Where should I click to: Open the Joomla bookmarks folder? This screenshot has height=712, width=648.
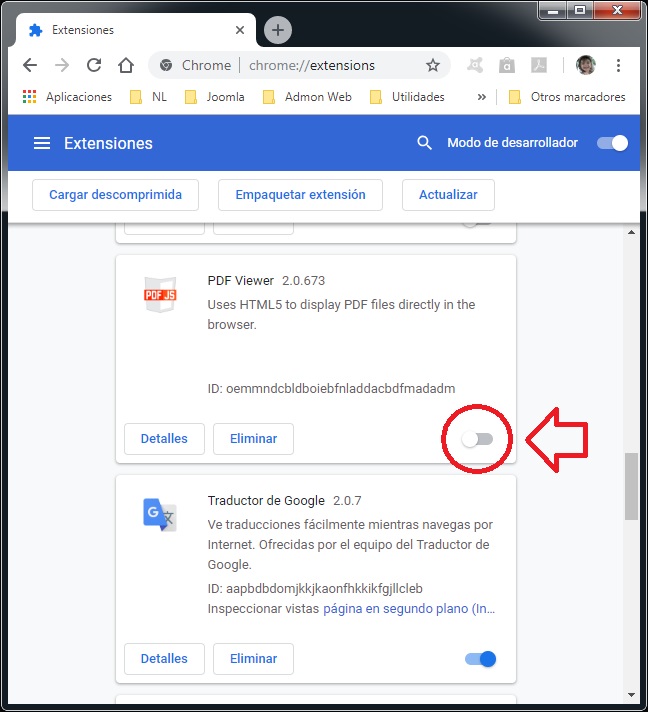pyautogui.click(x=214, y=97)
